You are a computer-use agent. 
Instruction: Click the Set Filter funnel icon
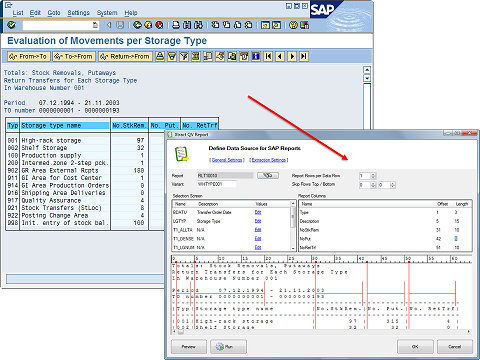pyautogui.click(x=184, y=56)
